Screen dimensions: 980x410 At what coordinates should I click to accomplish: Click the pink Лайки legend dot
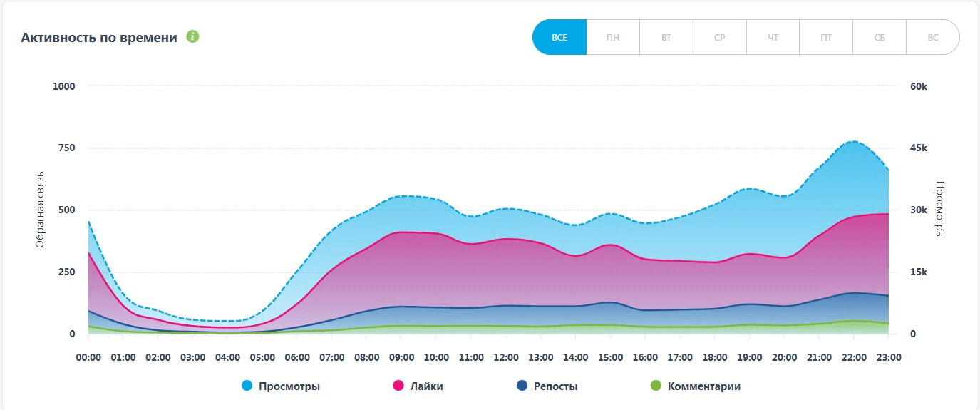pos(398,386)
